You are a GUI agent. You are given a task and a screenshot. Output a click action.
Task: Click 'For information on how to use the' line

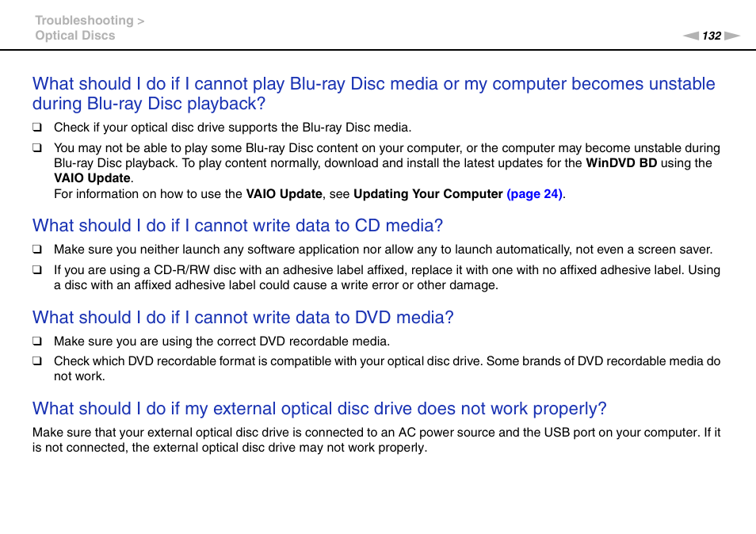[x=310, y=194]
